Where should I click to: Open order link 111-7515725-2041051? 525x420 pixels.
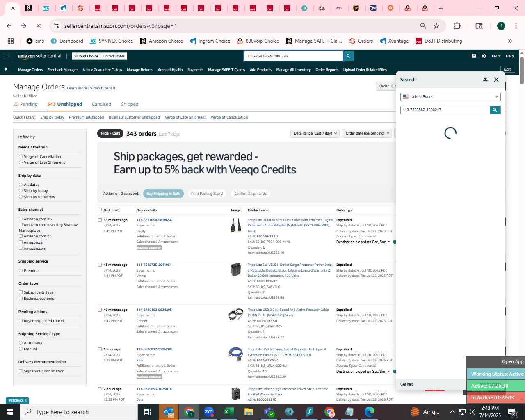click(x=154, y=265)
